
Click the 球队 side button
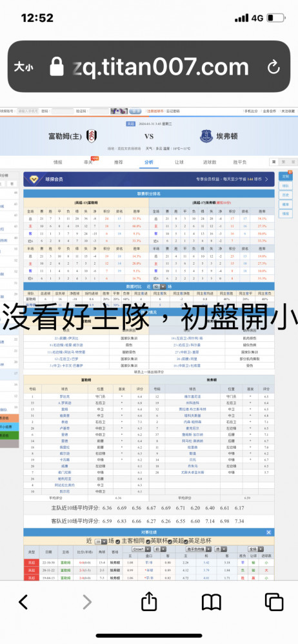pos(285,185)
